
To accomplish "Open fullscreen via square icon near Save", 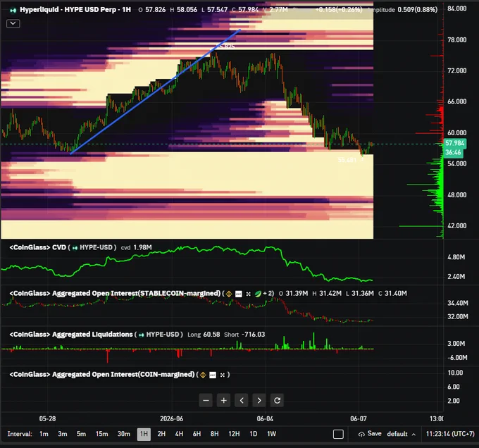I will tap(338, 434).
